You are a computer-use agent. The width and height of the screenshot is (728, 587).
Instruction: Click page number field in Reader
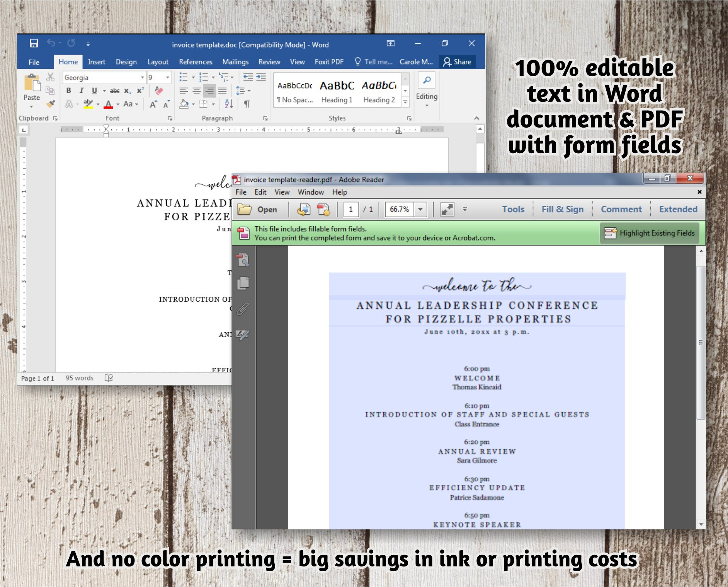coord(351,210)
